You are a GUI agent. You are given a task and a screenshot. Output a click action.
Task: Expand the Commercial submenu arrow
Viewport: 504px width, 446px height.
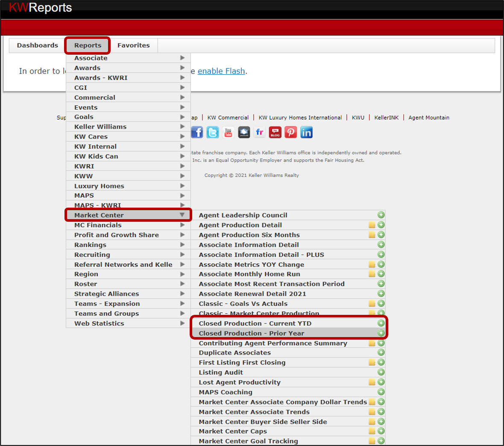[x=182, y=97]
